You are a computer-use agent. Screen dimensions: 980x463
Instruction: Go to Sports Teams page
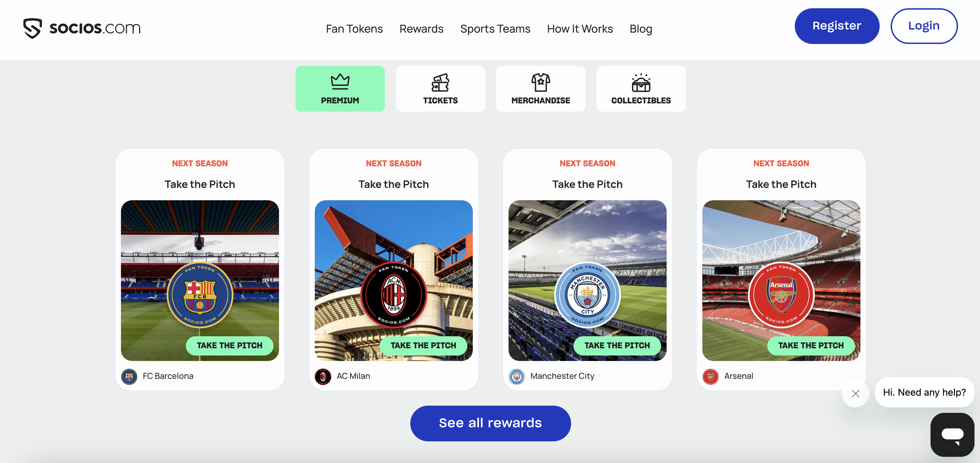(x=495, y=29)
